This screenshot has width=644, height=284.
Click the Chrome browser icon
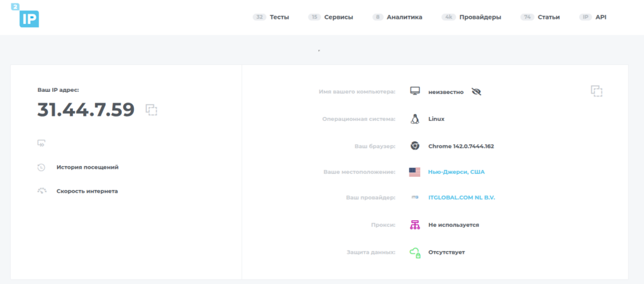point(414,146)
